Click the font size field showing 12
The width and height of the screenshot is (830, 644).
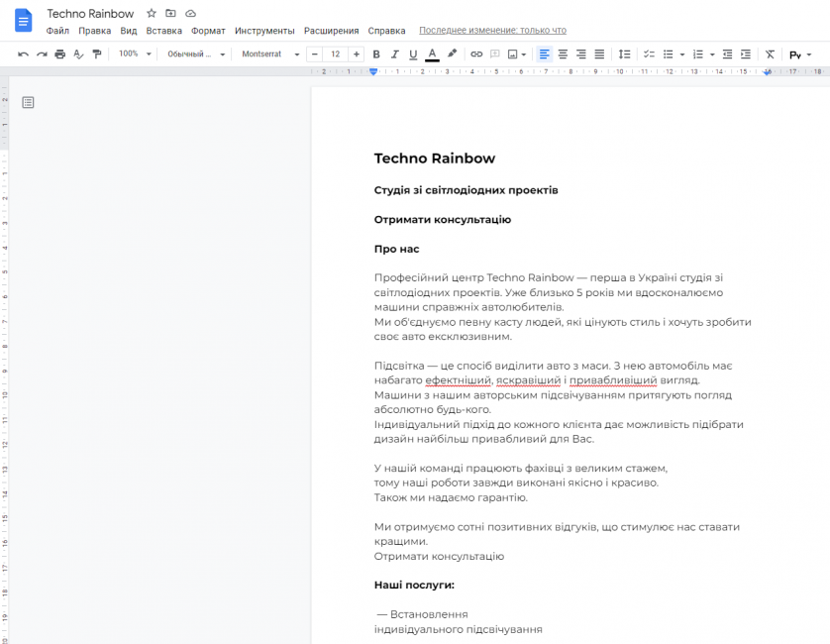(x=335, y=54)
